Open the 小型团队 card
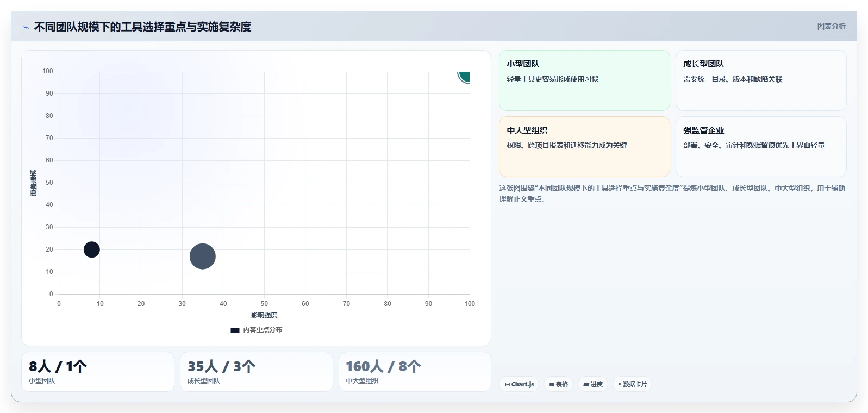The image size is (868, 413). point(584,80)
